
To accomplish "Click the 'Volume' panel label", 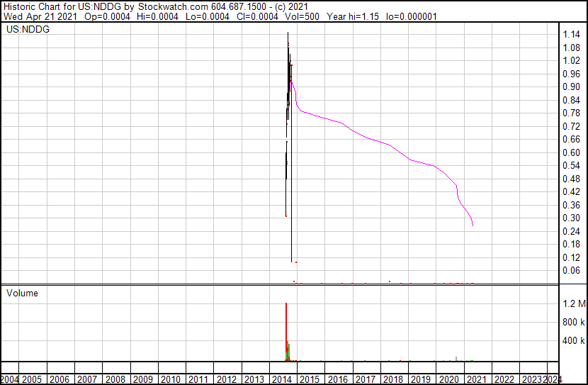I will tap(22, 293).
